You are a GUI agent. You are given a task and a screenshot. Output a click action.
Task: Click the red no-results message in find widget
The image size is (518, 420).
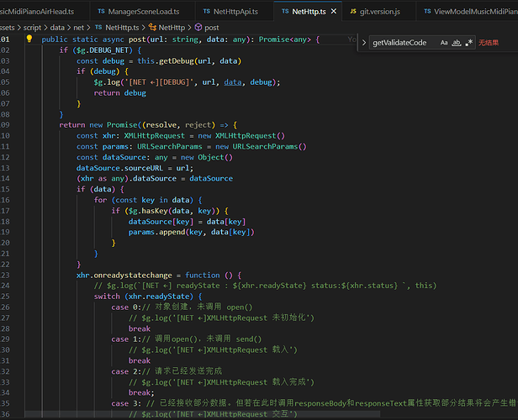(x=489, y=43)
